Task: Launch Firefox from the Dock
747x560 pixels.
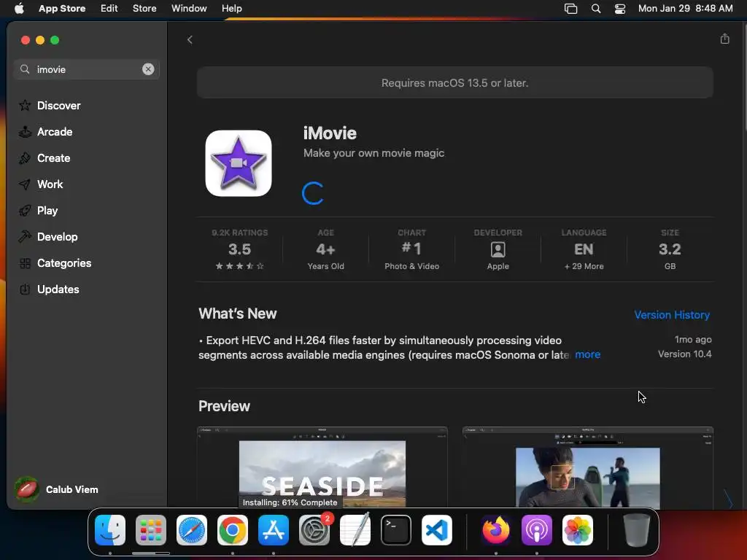Action: [x=496, y=530]
